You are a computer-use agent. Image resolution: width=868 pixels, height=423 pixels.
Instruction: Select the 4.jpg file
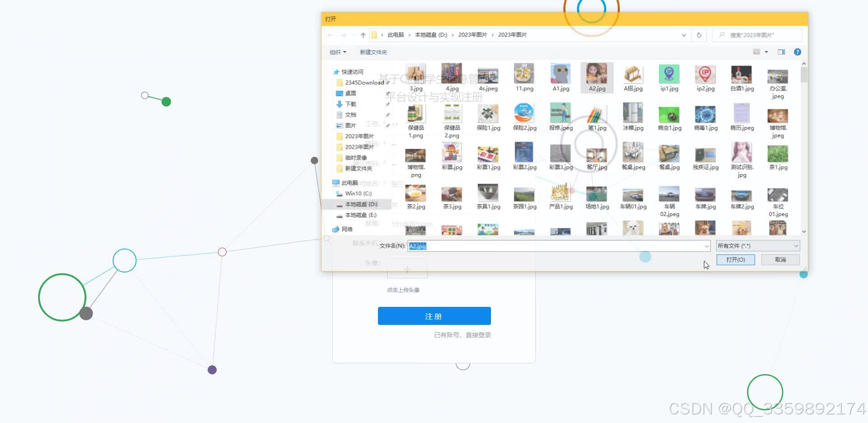click(x=452, y=77)
